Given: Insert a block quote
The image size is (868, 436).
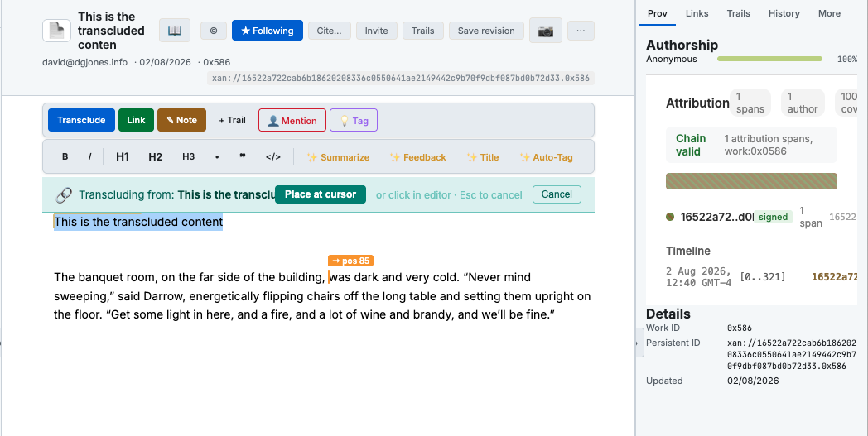Looking at the screenshot, I should 243,156.
